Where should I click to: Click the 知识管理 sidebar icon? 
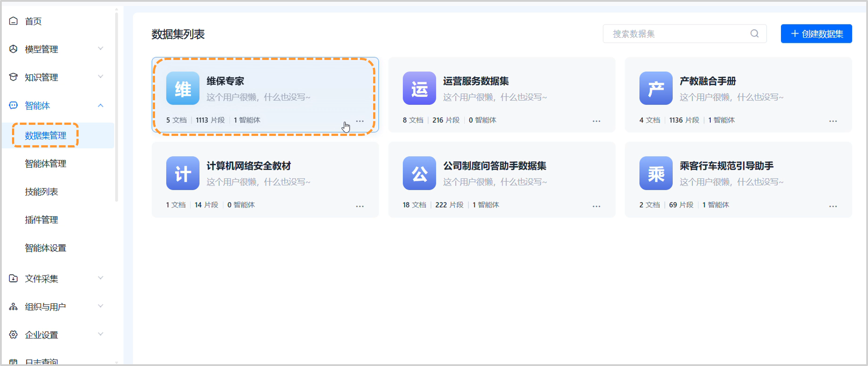coord(13,77)
